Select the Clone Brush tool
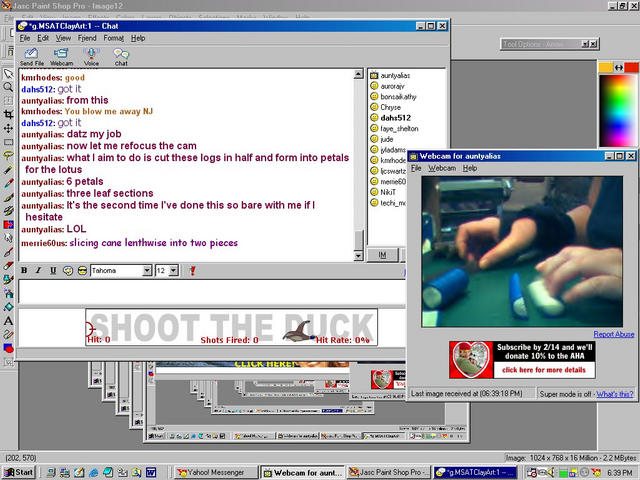The image size is (640, 480). (x=8, y=211)
